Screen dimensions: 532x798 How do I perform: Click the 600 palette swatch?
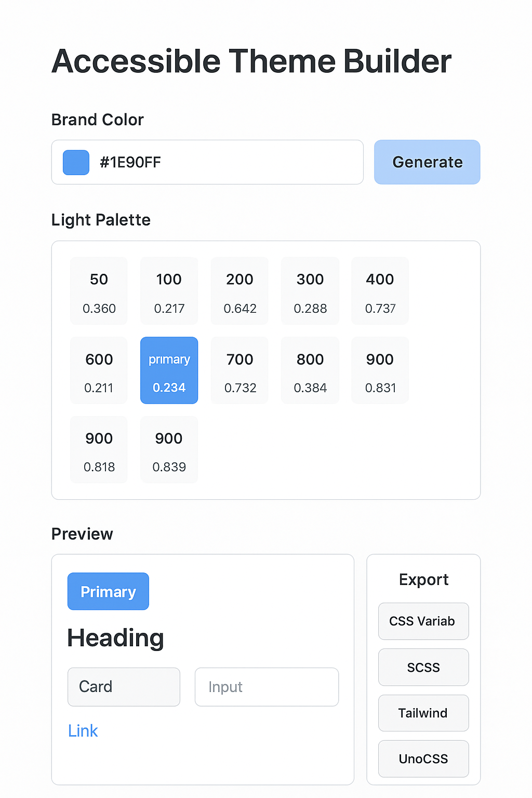tap(99, 370)
